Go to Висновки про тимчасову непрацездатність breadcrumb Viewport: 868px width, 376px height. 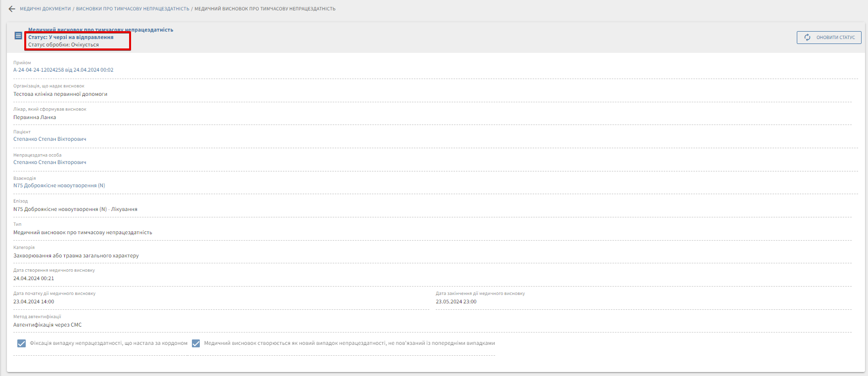[x=133, y=9]
